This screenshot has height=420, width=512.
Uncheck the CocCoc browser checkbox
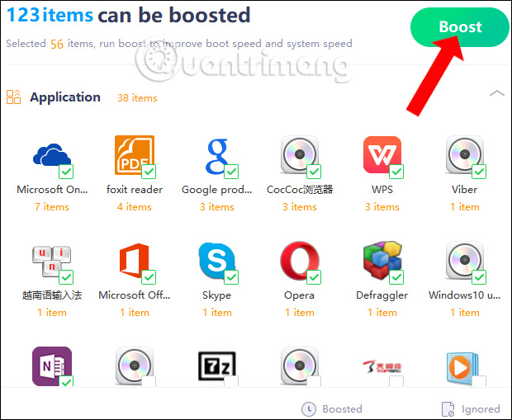(x=314, y=172)
